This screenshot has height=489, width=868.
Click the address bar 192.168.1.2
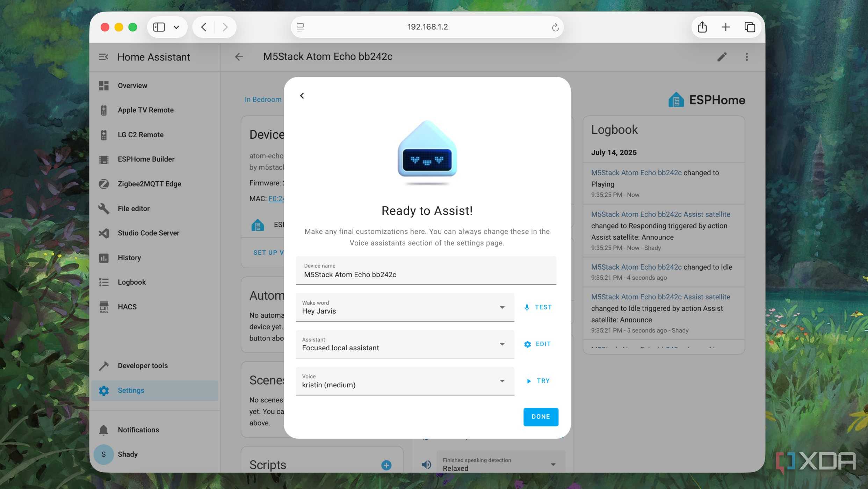pyautogui.click(x=427, y=27)
